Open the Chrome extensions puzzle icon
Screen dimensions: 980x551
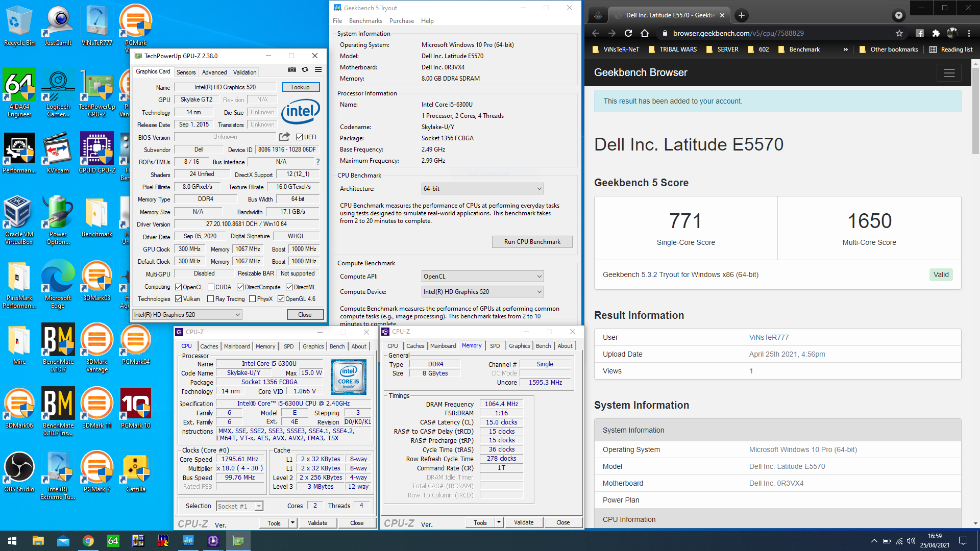tap(936, 33)
